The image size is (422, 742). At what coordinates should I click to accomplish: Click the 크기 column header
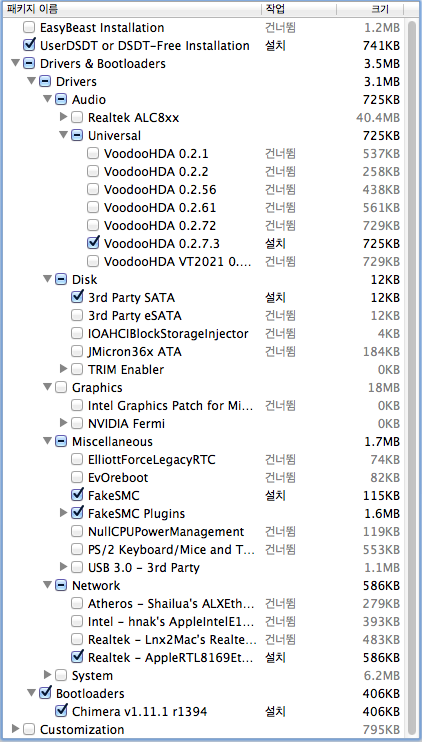click(370, 9)
